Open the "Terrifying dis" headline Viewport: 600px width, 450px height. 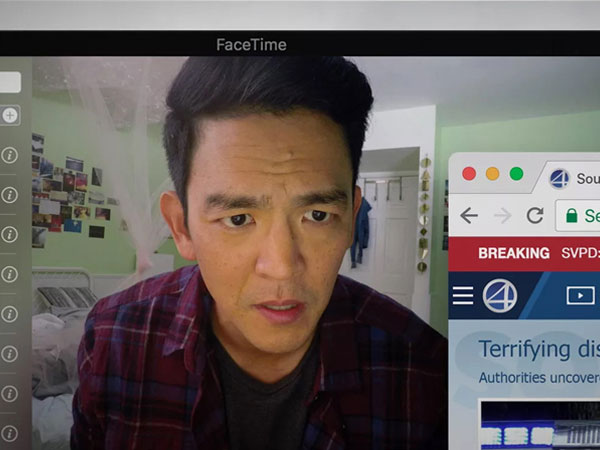[539, 349]
